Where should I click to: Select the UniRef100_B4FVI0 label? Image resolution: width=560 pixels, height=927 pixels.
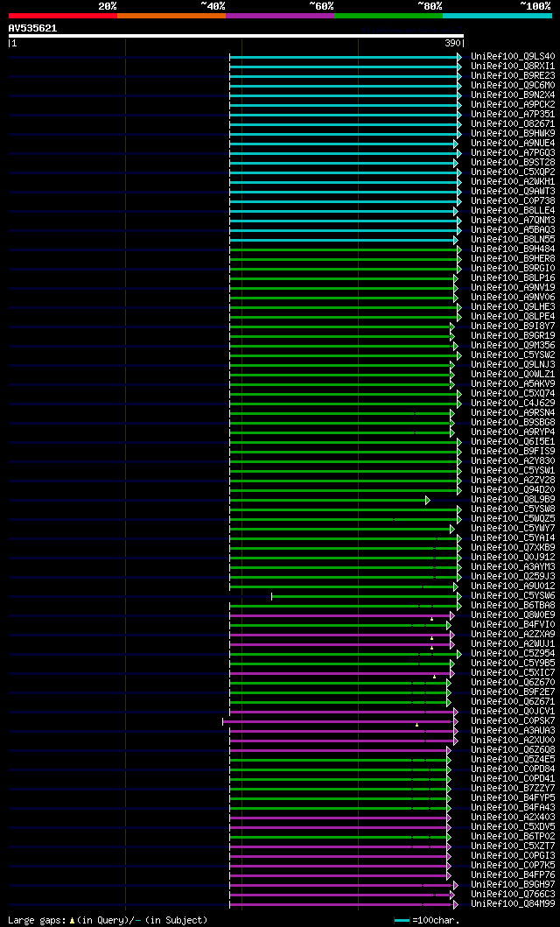(514, 625)
